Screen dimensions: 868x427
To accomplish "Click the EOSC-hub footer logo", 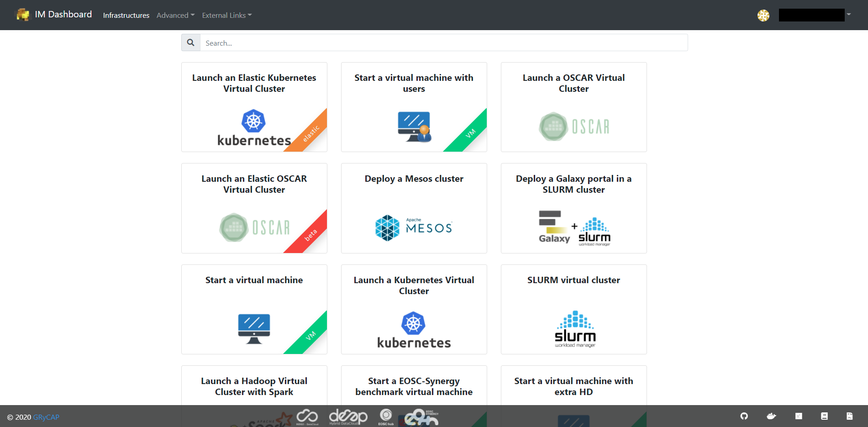I will (386, 417).
